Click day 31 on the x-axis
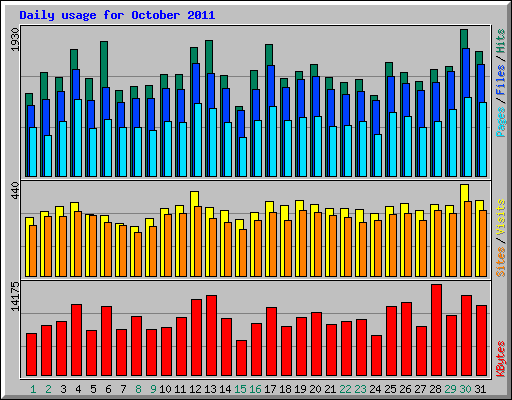The height and width of the screenshot is (400, 512). [480, 389]
